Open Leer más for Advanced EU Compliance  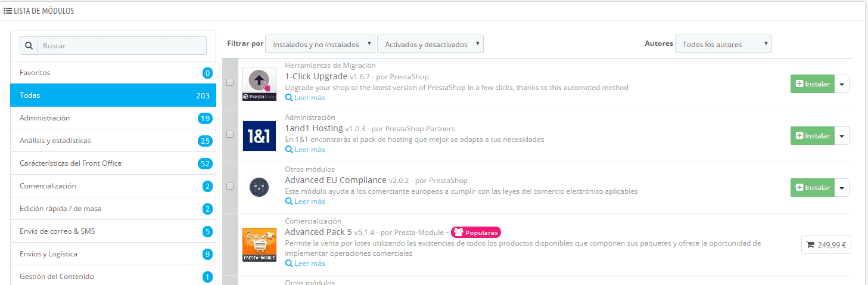[x=305, y=202]
